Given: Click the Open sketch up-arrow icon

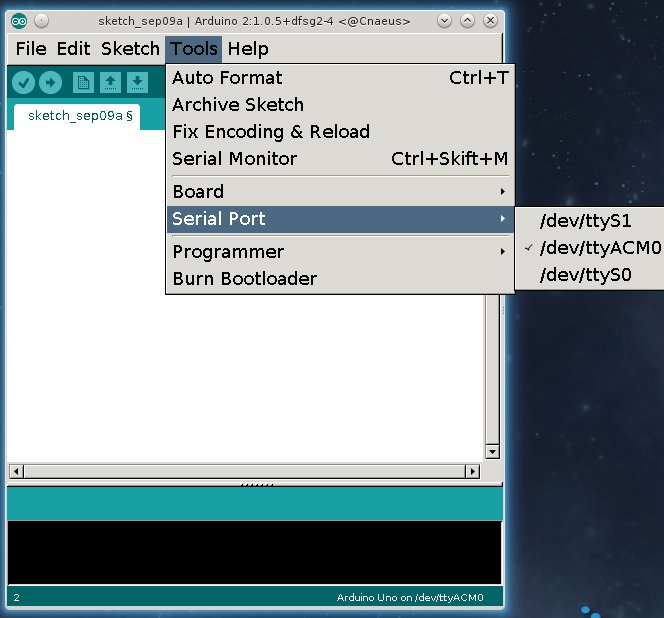Looking at the screenshot, I should [x=111, y=83].
